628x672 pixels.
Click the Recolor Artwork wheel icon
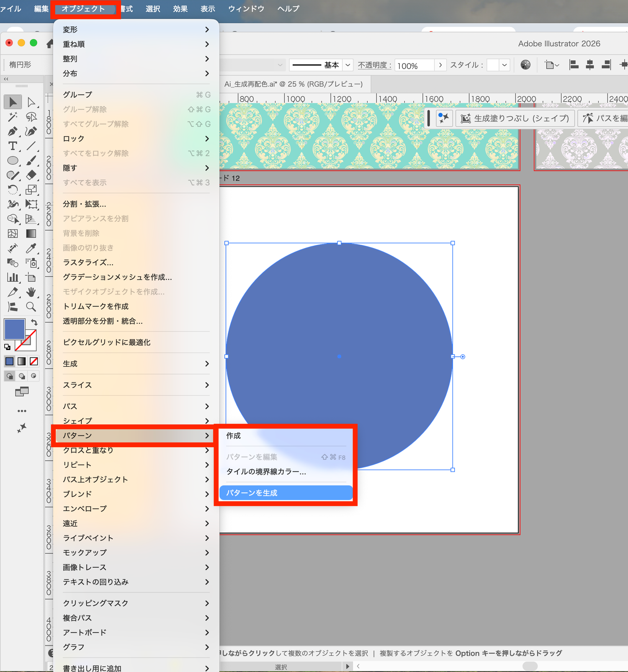525,65
